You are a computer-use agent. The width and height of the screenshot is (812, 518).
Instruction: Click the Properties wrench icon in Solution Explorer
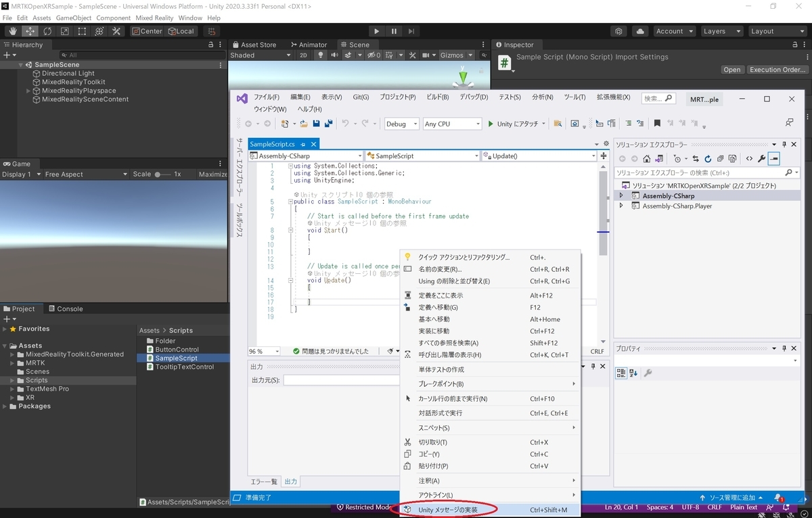762,158
